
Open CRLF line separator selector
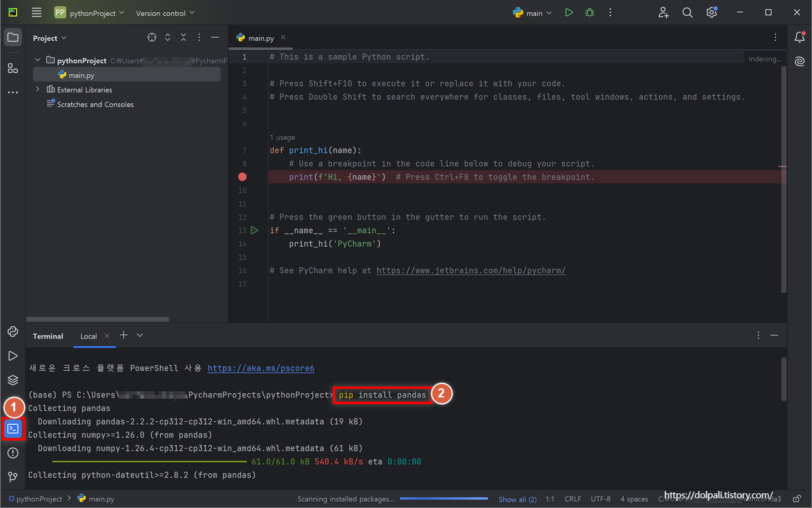[x=573, y=499]
